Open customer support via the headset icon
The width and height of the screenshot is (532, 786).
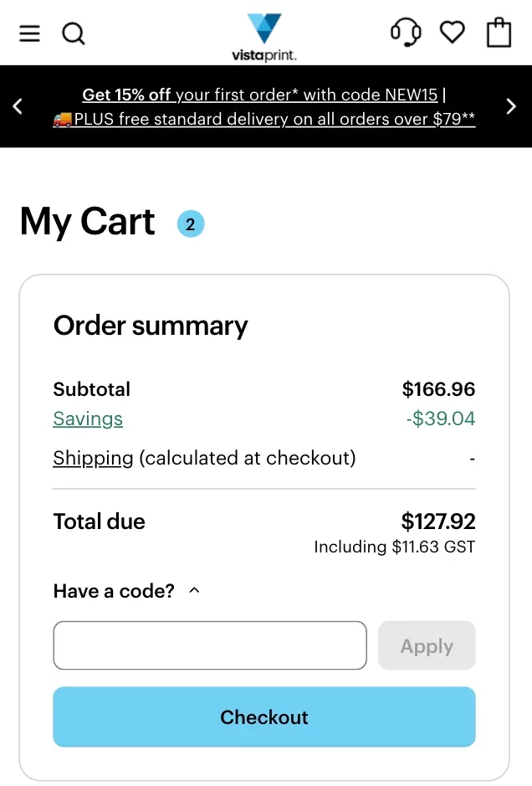click(406, 32)
